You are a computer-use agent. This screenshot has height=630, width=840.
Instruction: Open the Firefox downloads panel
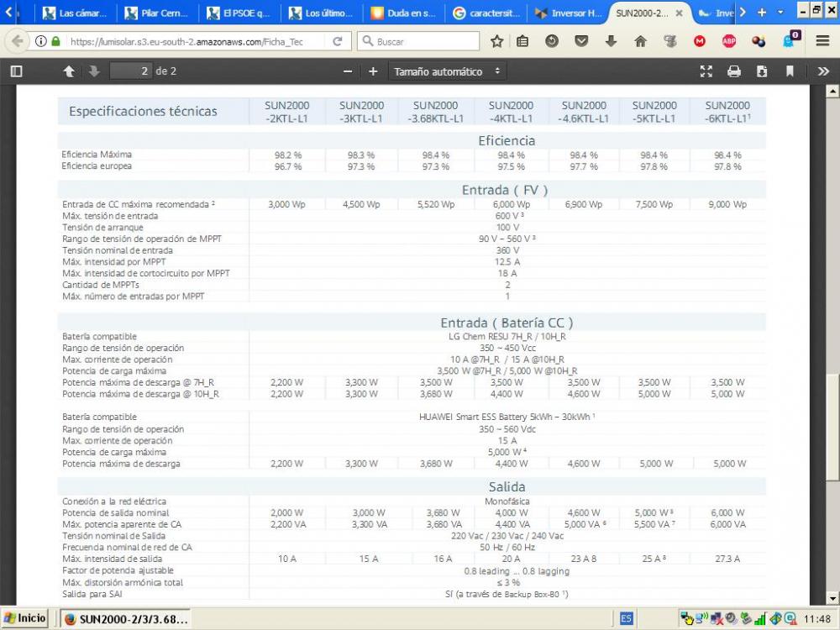pyautogui.click(x=611, y=41)
